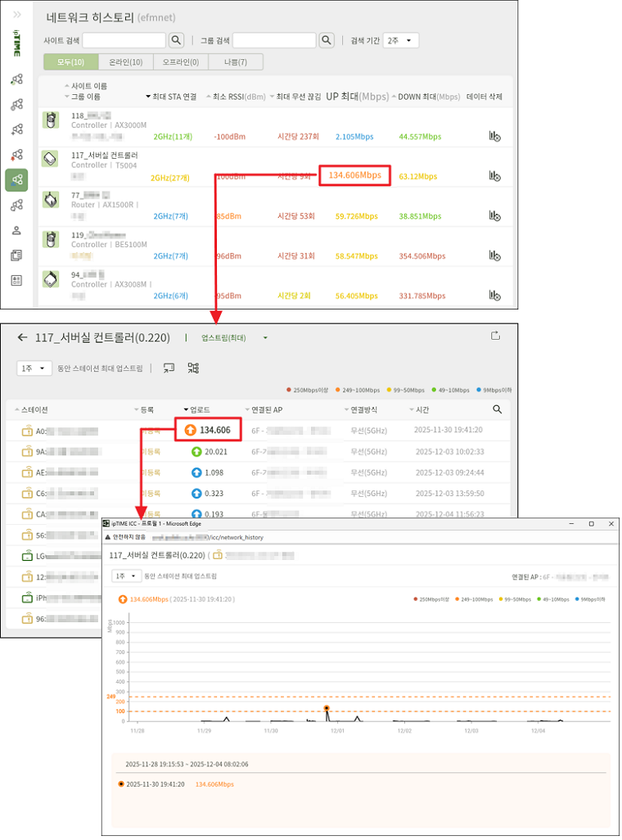Image resolution: width=622 pixels, height=840 pixels.
Task: Click the topology icon next to the screen icon
Action: [193, 368]
